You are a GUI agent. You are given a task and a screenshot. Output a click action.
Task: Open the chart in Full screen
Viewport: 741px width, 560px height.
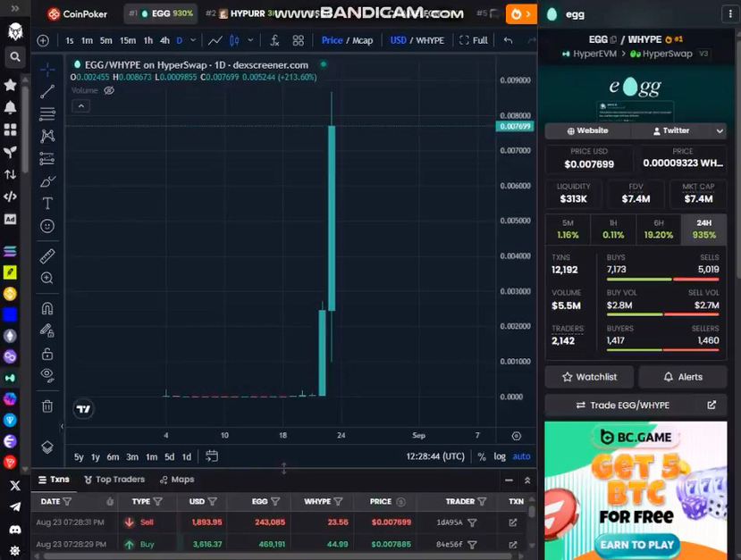(474, 40)
